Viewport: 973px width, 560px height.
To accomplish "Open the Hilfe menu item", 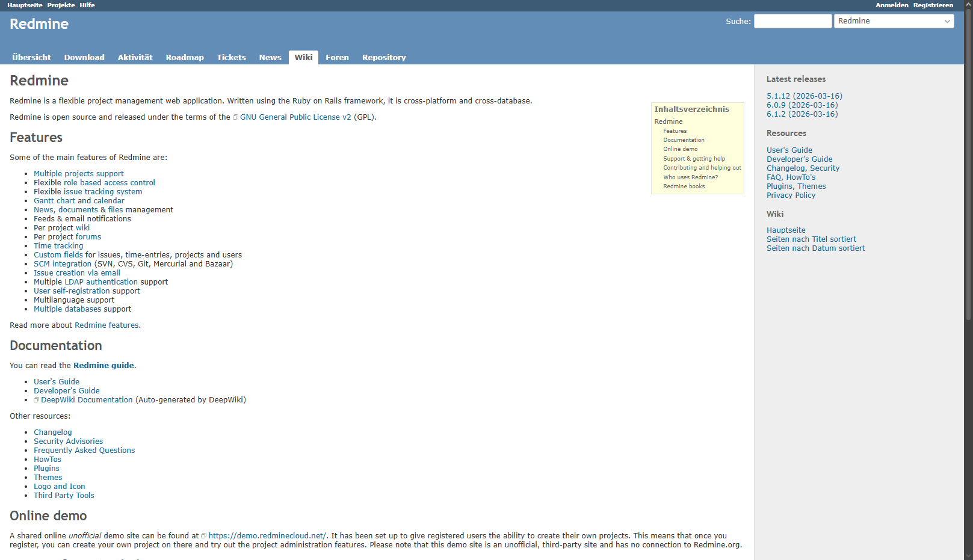I will pyautogui.click(x=87, y=5).
